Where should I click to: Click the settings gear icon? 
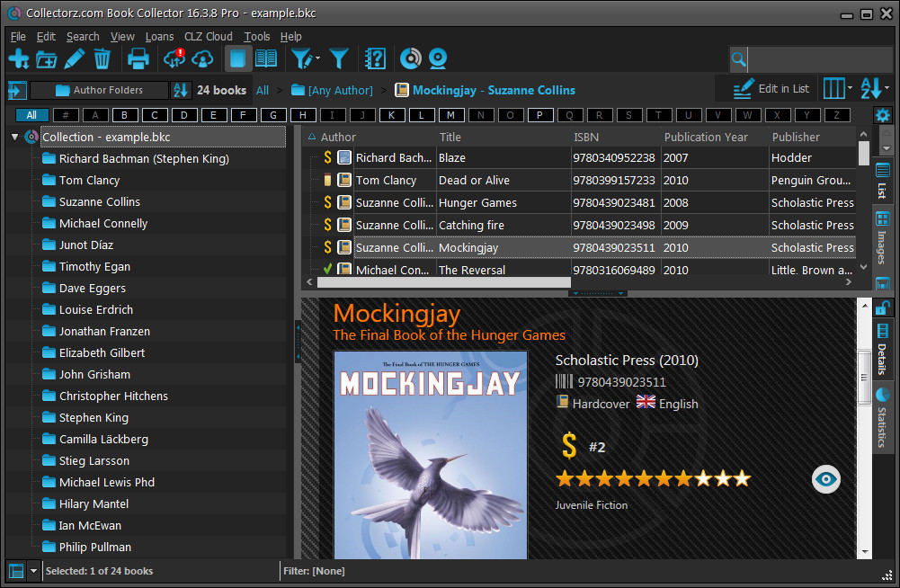882,115
